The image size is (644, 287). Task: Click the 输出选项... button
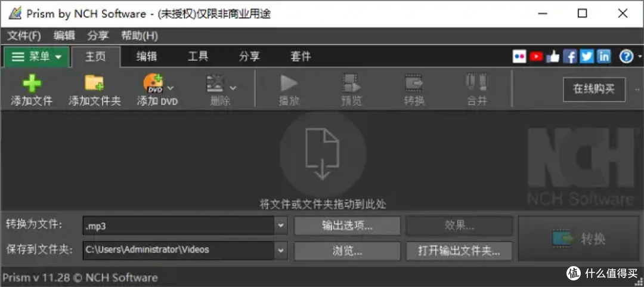click(347, 226)
